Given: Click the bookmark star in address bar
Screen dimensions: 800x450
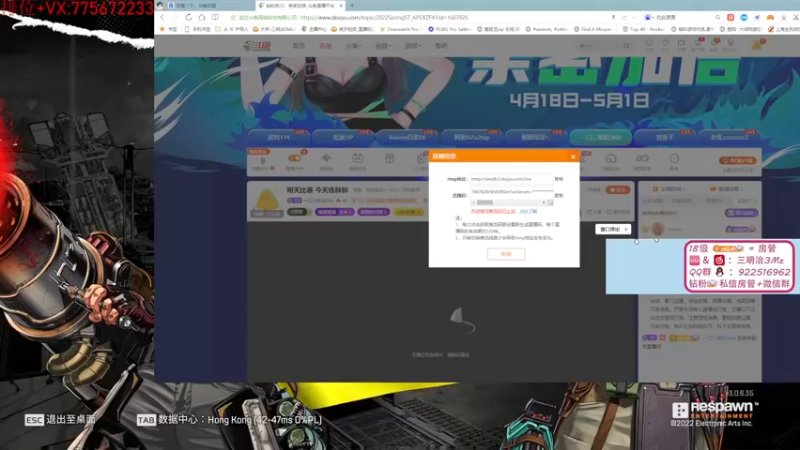Looking at the screenshot, I should coord(233,17).
